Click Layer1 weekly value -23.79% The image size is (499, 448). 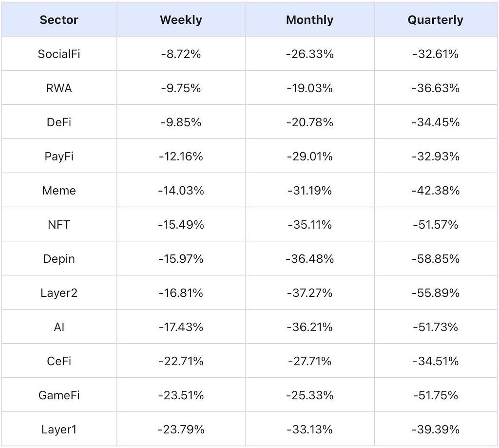(181, 429)
